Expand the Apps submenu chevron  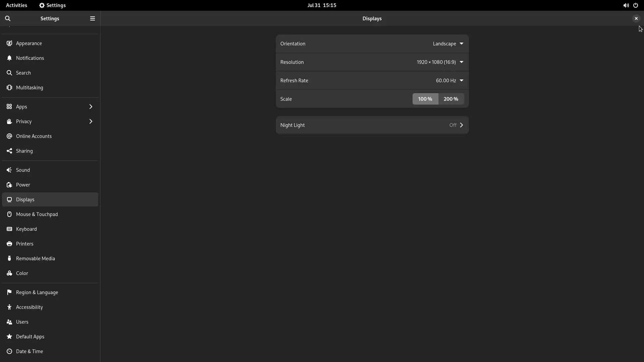click(x=91, y=107)
